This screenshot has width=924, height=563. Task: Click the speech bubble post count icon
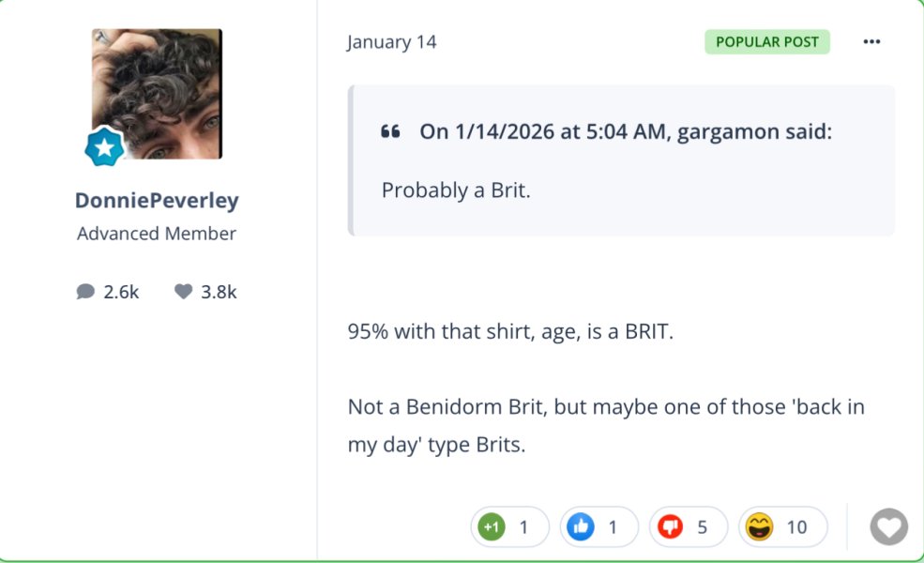(85, 292)
